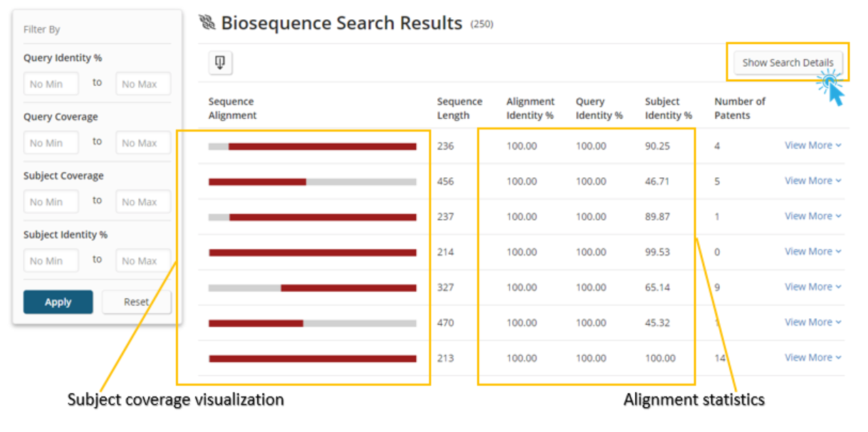The image size is (868, 432).
Task: Click Sequence Length column header
Action: (459, 108)
